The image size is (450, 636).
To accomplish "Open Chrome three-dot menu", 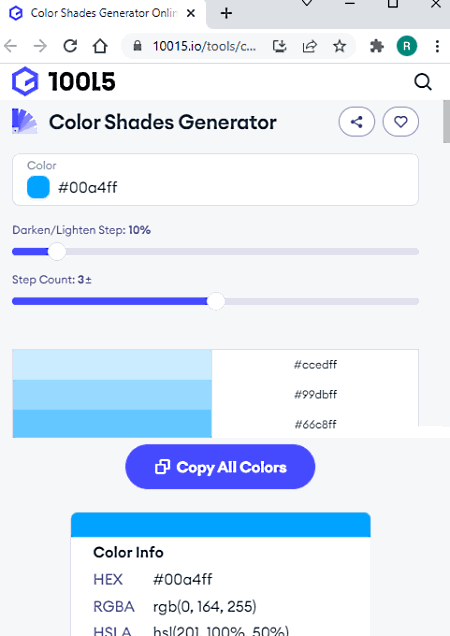I will tap(437, 46).
